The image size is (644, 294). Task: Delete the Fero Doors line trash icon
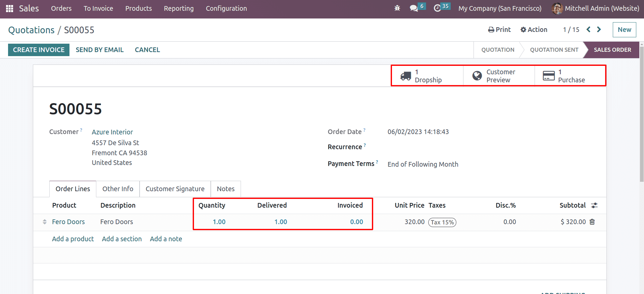click(592, 222)
